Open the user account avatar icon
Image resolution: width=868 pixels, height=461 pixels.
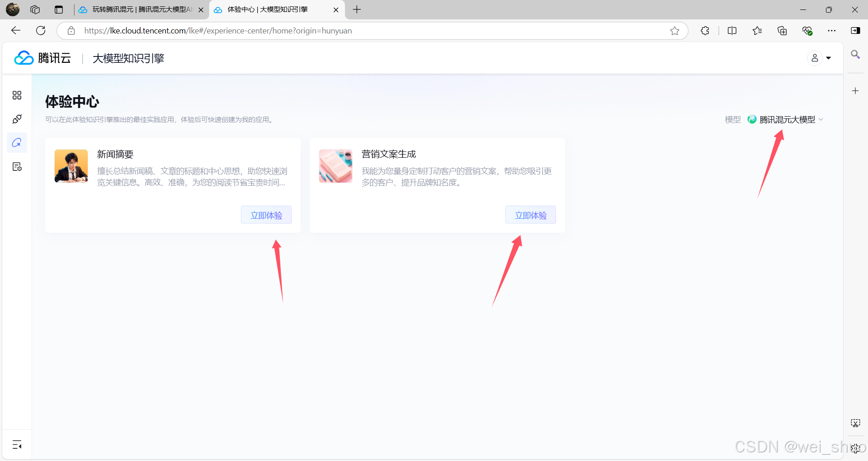click(x=815, y=58)
